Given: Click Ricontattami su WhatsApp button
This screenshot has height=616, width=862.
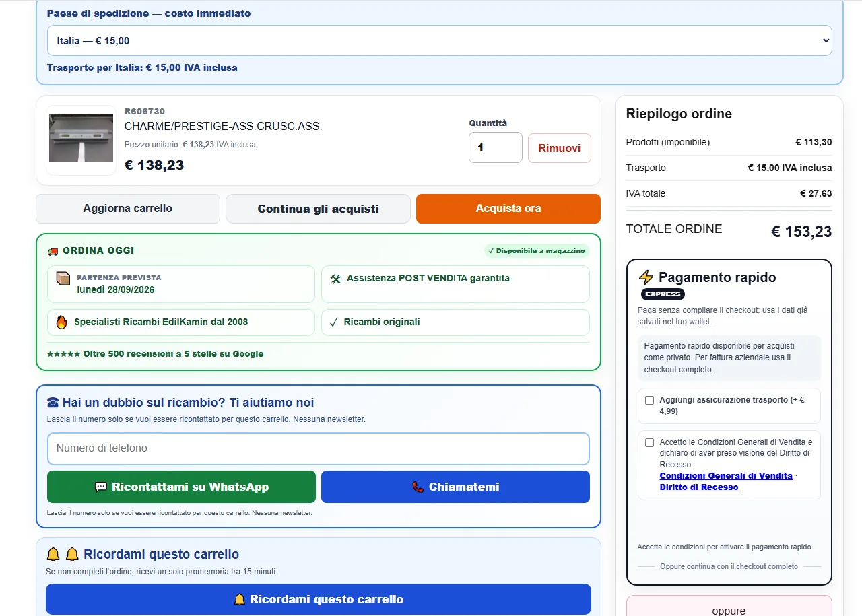Looking at the screenshot, I should coord(181,487).
